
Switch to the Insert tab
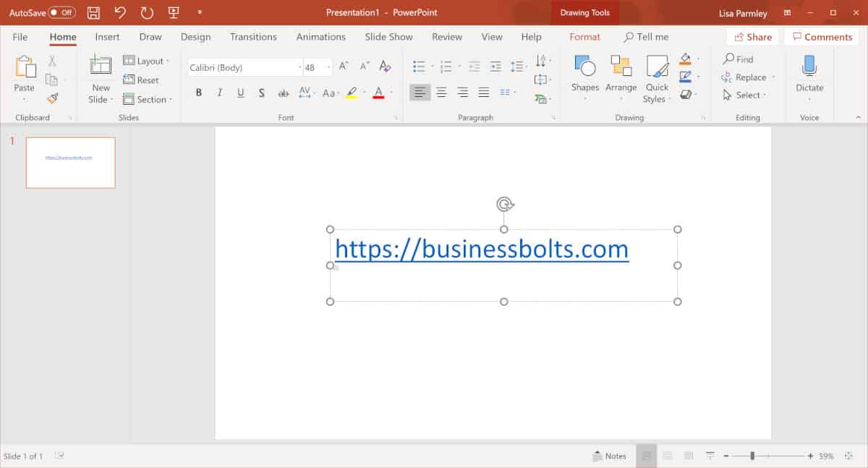108,37
